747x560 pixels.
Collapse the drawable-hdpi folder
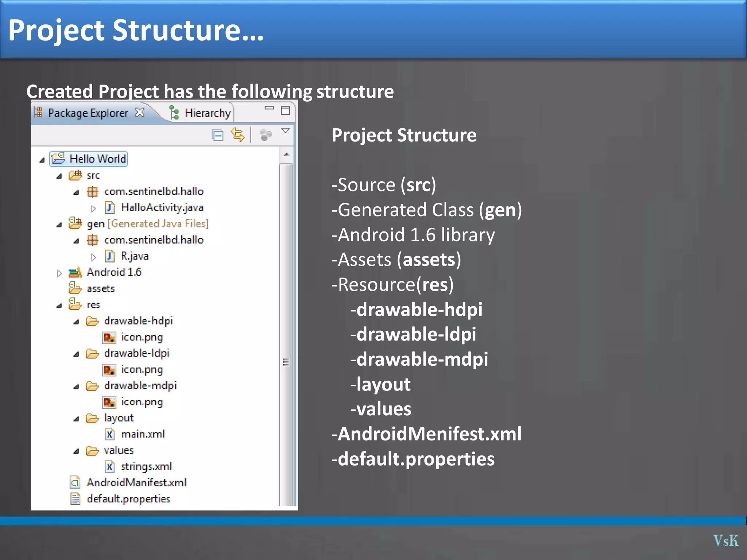coord(76,322)
